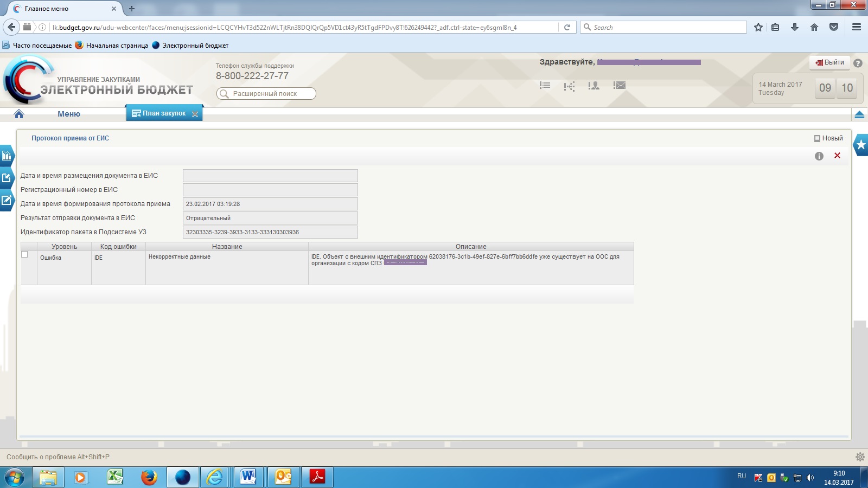The image size is (868, 488).
Task: Select the error row checkbox
Action: tap(24, 254)
